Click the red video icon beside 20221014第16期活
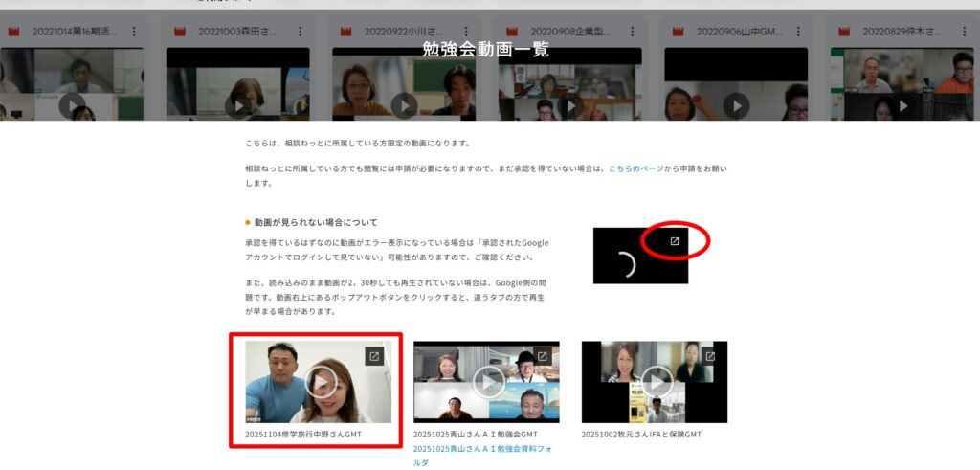The image size is (980, 470). point(14,32)
